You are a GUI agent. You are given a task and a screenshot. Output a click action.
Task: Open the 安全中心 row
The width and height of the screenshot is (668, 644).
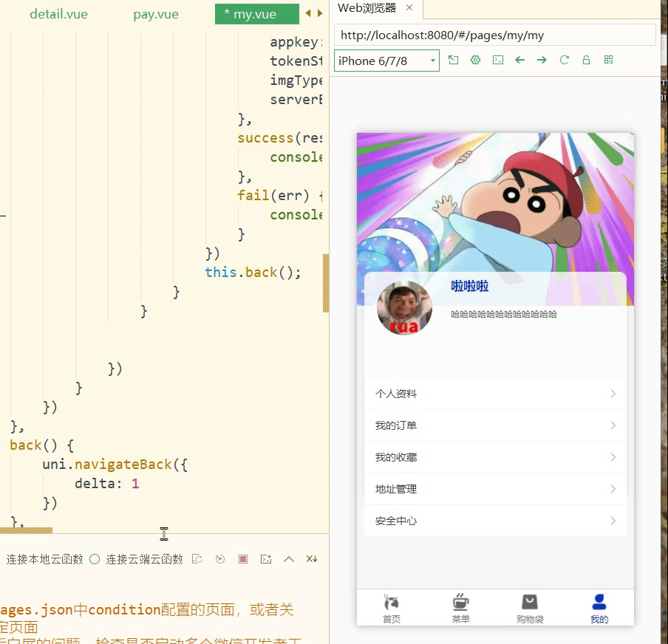[x=495, y=521]
